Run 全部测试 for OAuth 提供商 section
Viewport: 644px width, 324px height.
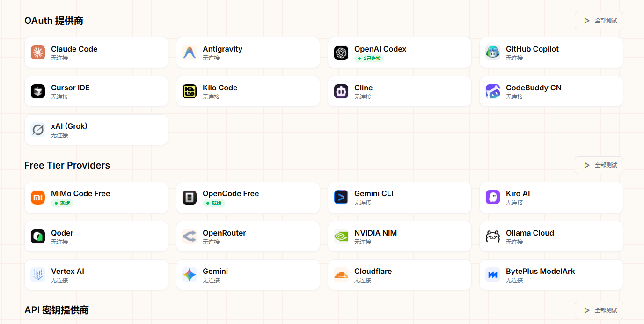pos(599,21)
